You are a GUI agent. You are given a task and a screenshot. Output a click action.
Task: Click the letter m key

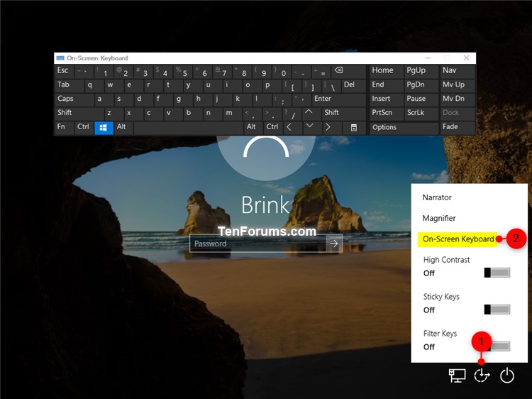[233, 114]
